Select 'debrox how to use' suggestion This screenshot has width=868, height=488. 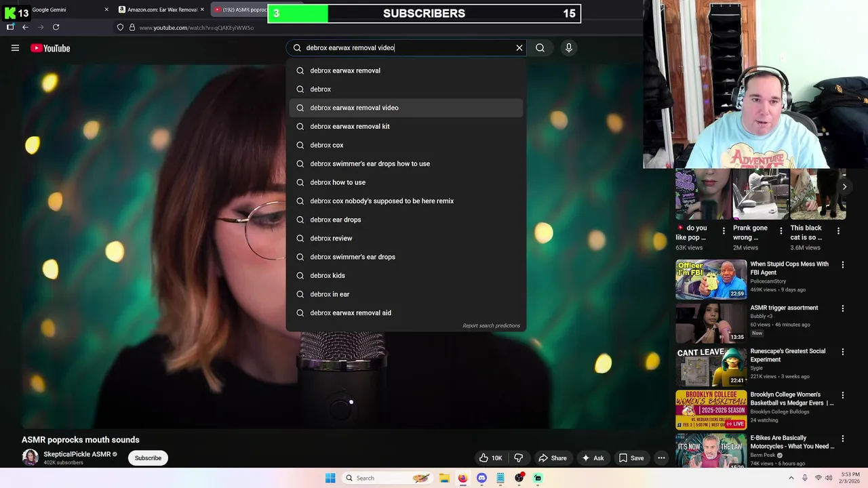(406, 182)
